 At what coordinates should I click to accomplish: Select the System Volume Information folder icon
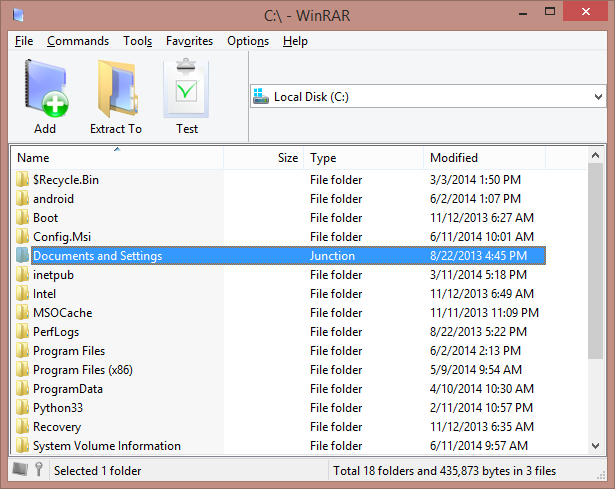[x=22, y=445]
